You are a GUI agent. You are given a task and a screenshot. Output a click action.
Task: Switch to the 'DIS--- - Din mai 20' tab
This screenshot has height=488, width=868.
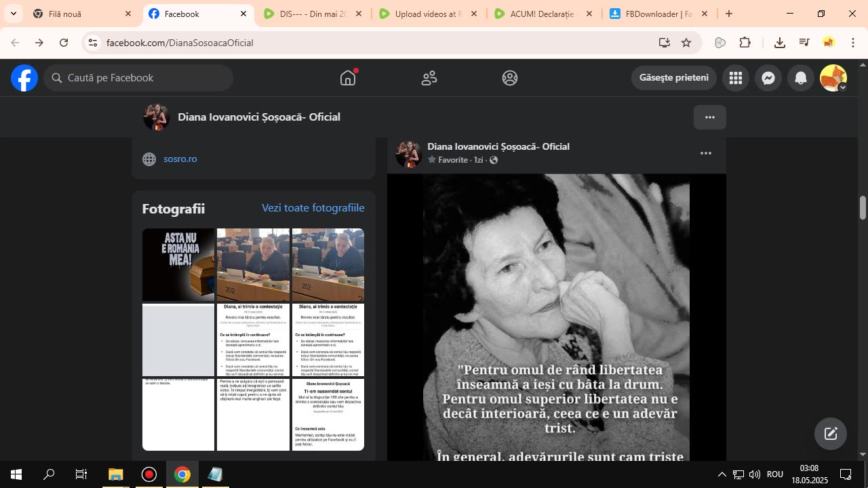313,14
